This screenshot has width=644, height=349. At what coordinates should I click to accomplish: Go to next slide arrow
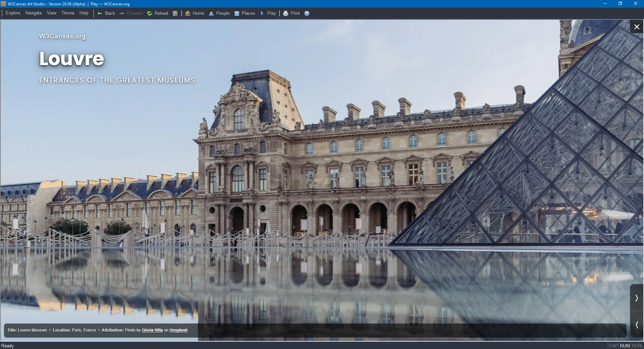click(x=637, y=298)
